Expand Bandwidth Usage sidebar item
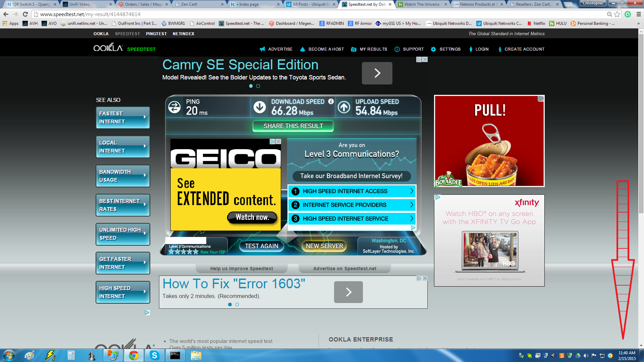Screen dimensions: 644x362 tap(123, 176)
